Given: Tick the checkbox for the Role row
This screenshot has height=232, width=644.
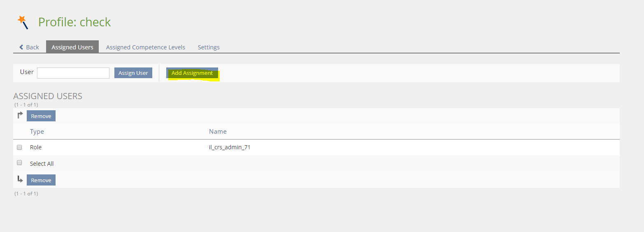Looking at the screenshot, I should (x=19, y=147).
